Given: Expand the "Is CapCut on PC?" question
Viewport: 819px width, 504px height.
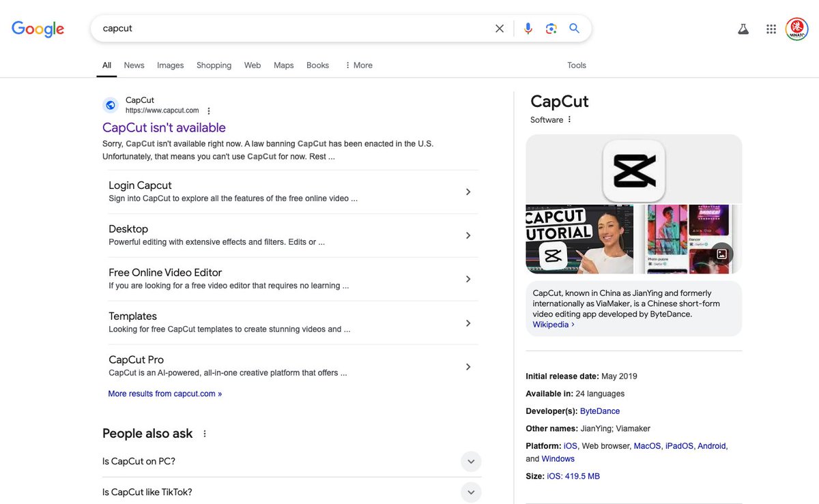Looking at the screenshot, I should tap(291, 462).
